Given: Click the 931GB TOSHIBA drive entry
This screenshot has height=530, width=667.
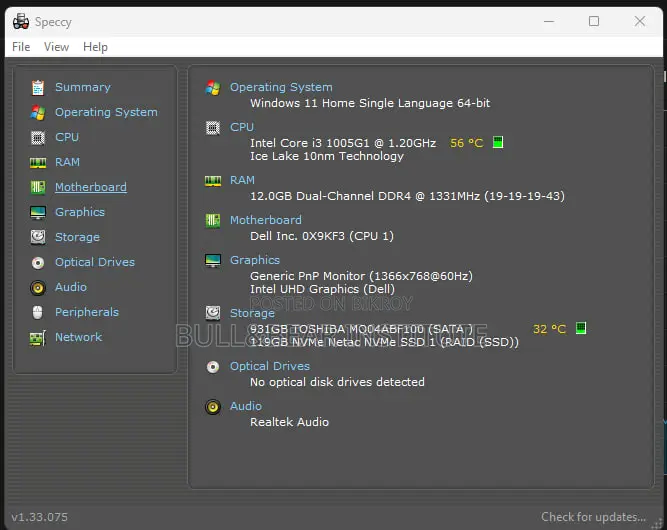Looking at the screenshot, I should point(361,329).
